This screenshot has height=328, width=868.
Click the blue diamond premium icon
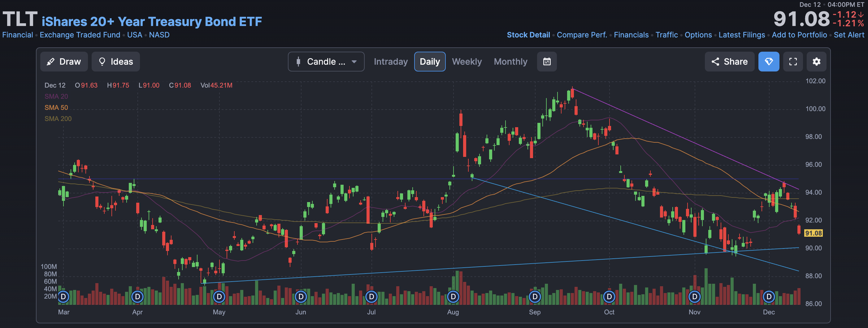[769, 62]
